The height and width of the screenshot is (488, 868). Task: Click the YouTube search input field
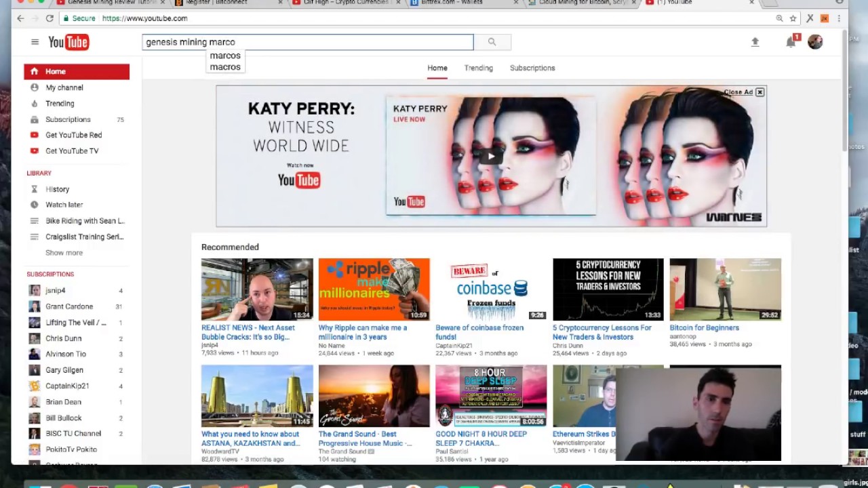click(308, 42)
